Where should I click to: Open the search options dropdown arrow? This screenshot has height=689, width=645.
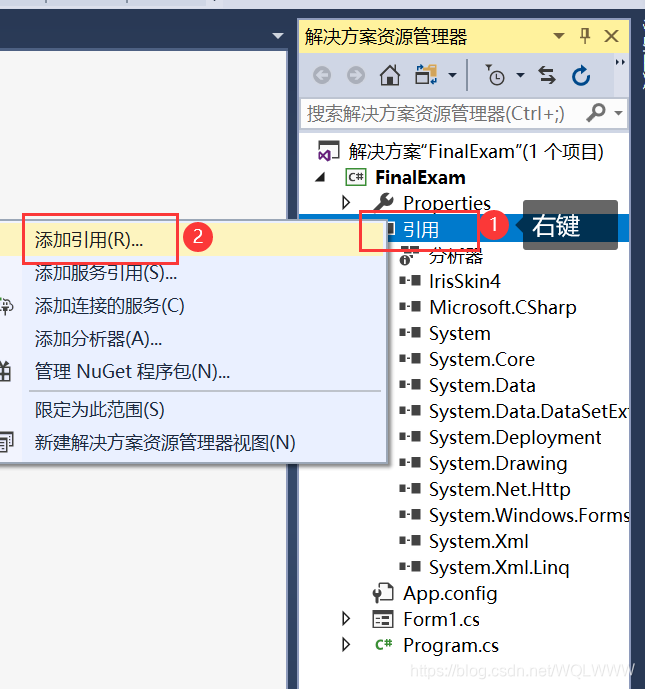[x=618, y=113]
